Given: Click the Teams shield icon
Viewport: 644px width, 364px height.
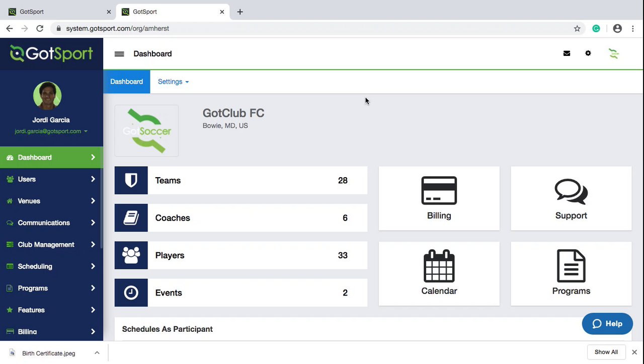Looking at the screenshot, I should pos(131,180).
